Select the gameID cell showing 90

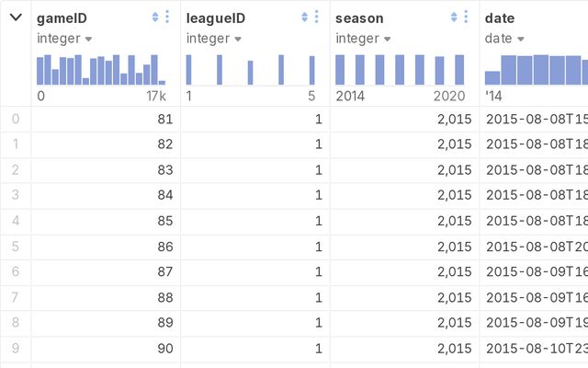[x=106, y=350]
